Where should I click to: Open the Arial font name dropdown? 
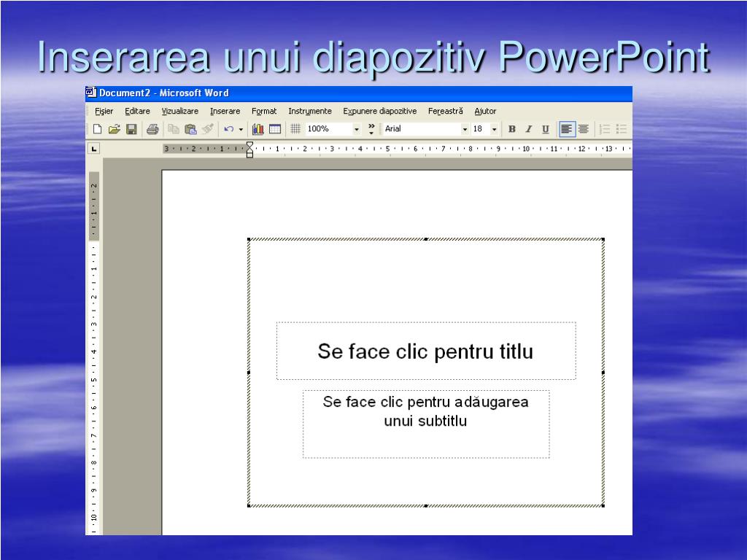tap(465, 129)
